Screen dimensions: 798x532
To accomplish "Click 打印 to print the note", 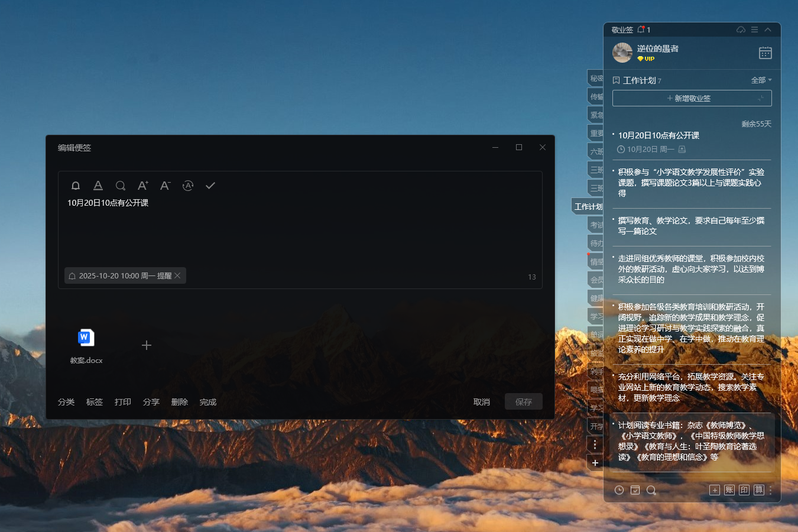I will coord(123,402).
